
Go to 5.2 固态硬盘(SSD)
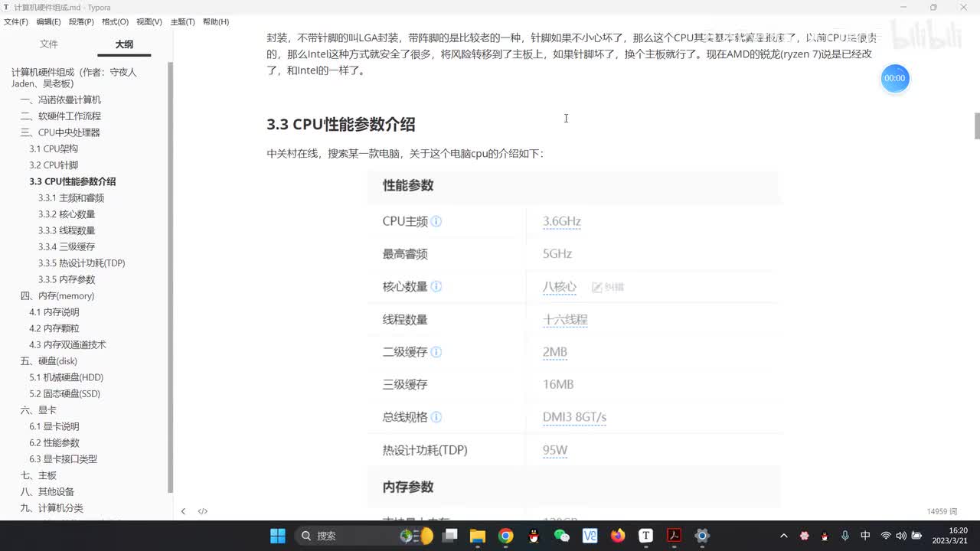[x=65, y=393]
